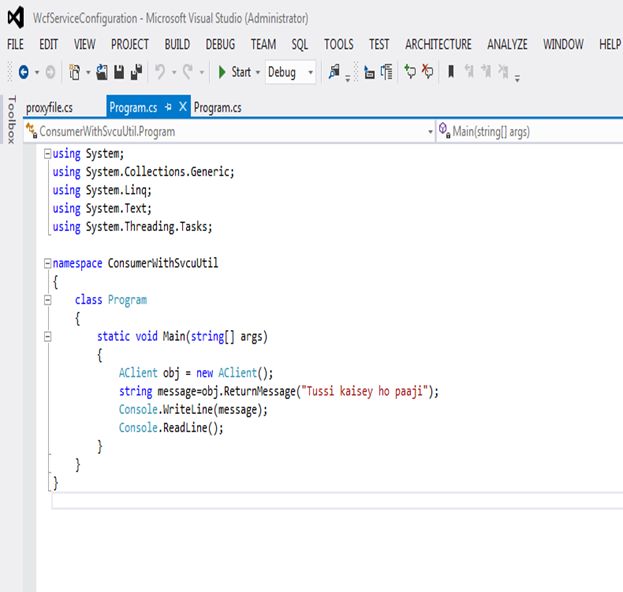Screen dimensions: 623x592
Task: Click the Undo arrow icon
Action: coord(160,72)
